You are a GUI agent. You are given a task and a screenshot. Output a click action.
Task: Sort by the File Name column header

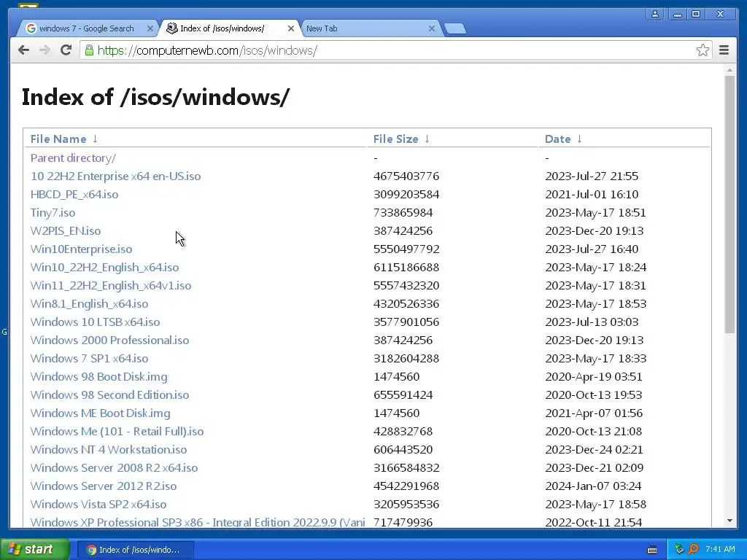(58, 139)
